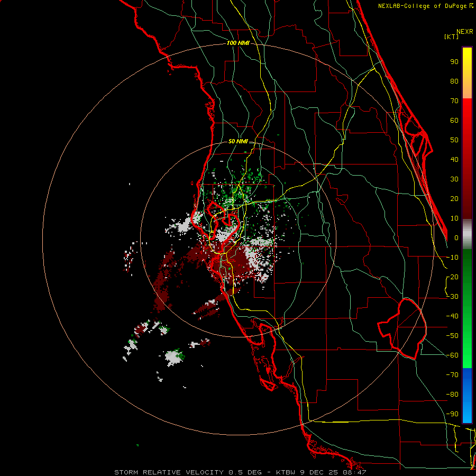Click the 60 value on velocity scale
The width and height of the screenshot is (476, 476).
[x=454, y=120]
